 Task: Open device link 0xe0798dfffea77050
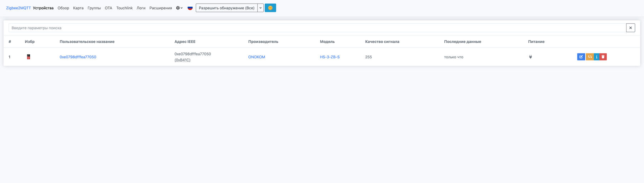click(x=78, y=57)
